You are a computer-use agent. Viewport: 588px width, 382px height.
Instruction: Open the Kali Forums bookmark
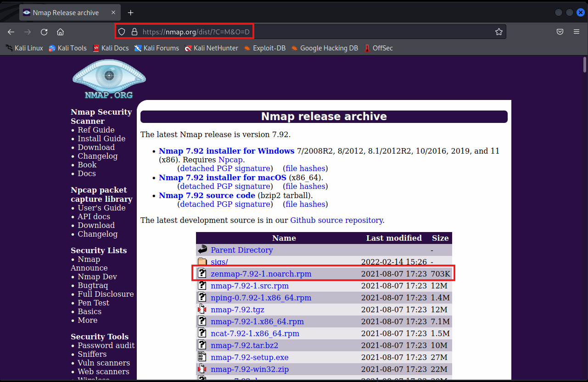(x=157, y=48)
